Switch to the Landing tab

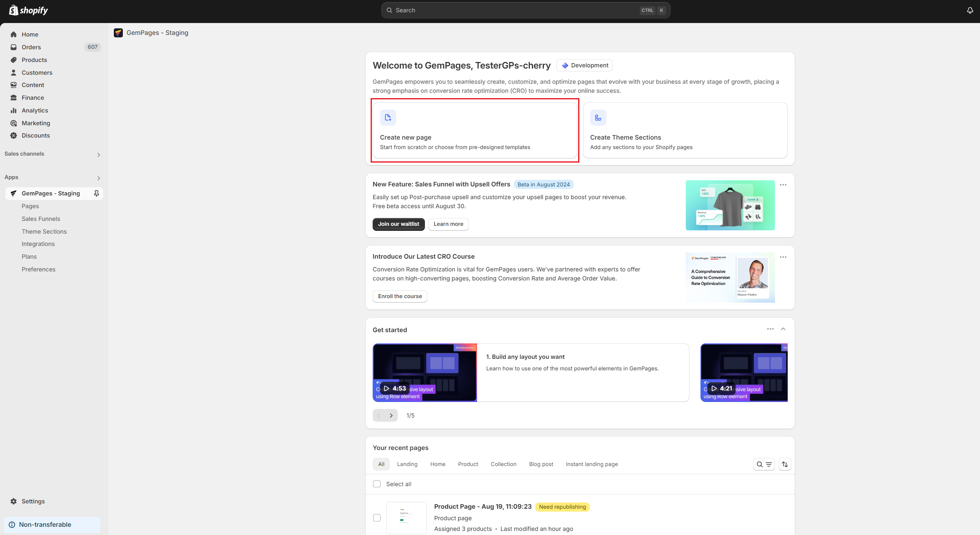tap(407, 464)
